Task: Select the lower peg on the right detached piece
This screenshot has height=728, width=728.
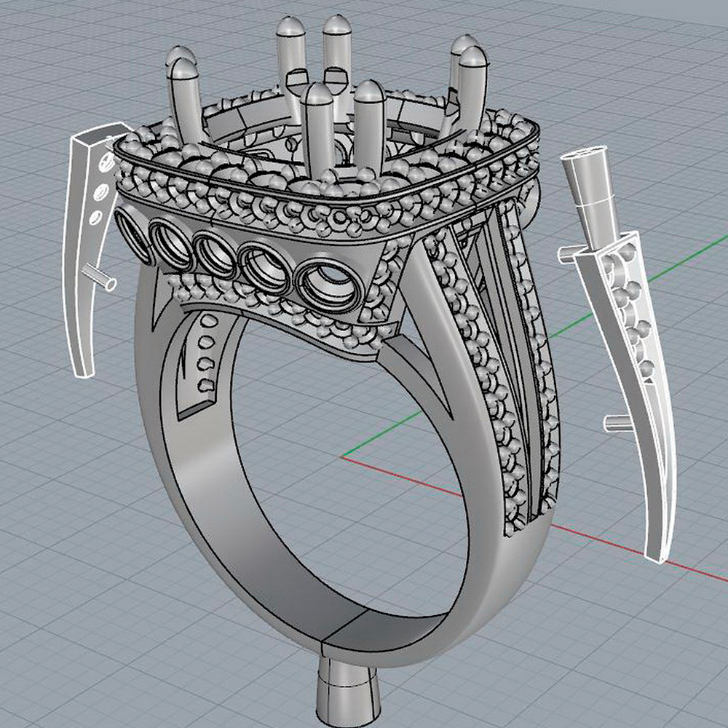Action: pyautogui.click(x=616, y=423)
